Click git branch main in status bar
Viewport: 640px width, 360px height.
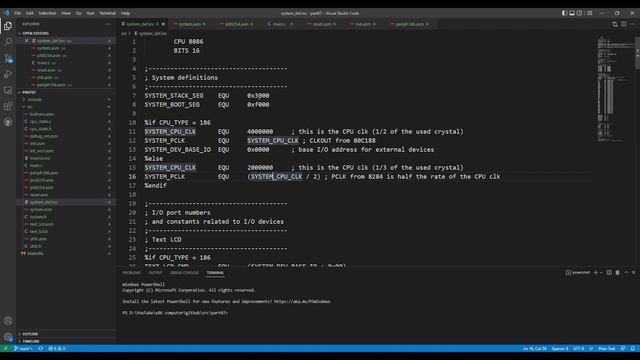23,348
